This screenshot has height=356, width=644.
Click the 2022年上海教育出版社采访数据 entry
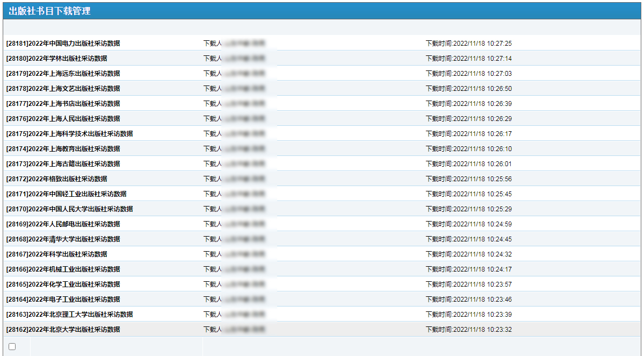(x=63, y=149)
